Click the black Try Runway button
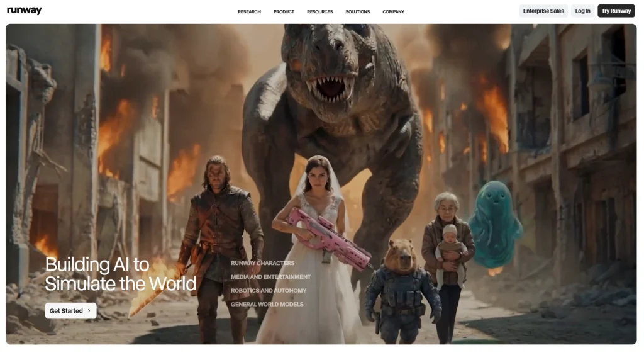This screenshot has width=644, height=355. click(x=616, y=11)
